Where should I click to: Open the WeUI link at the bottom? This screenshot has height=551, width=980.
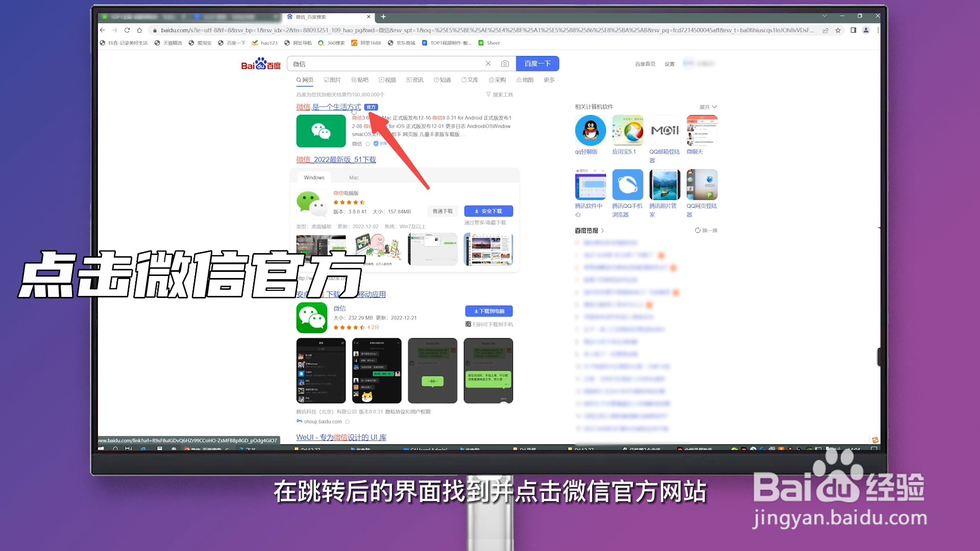341,437
